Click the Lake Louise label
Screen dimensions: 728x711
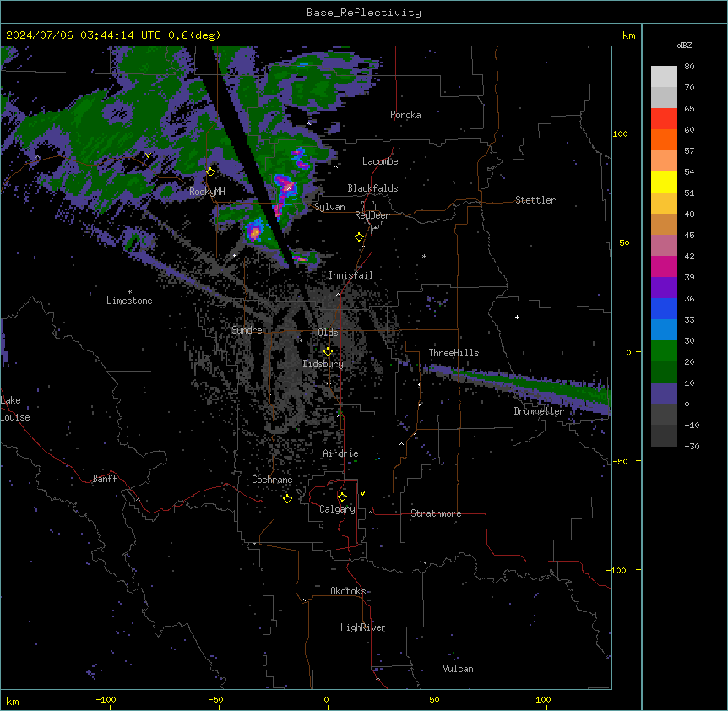14,409
